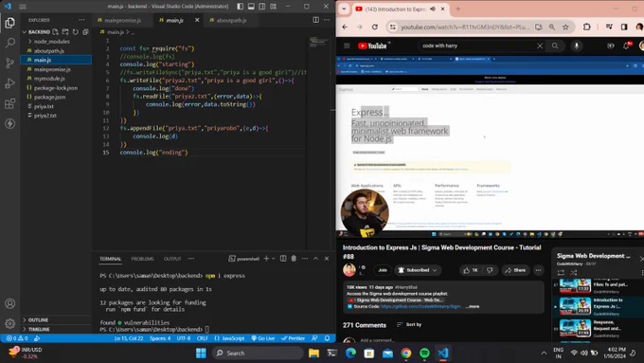Click the Join button under the video
The height and width of the screenshot is (363, 644).
(x=383, y=270)
